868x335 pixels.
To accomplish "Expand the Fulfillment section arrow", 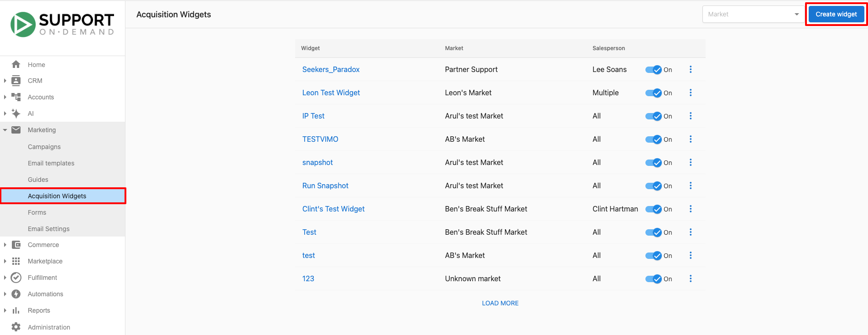I will [x=5, y=278].
